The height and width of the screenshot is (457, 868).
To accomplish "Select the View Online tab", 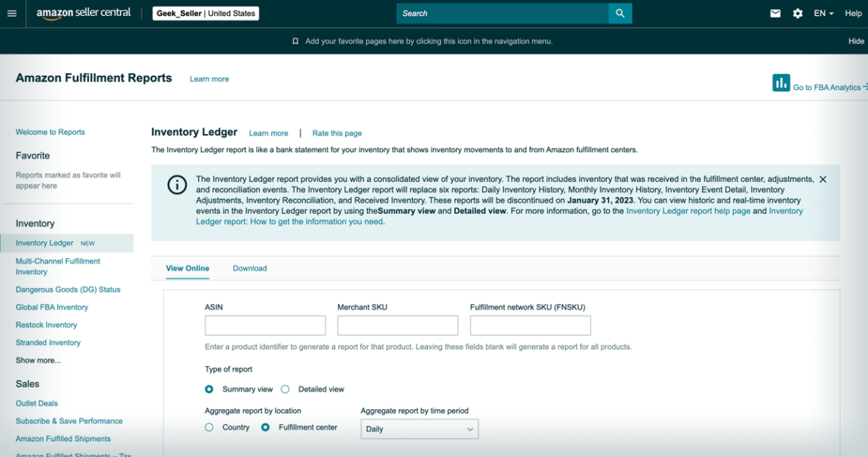I will [187, 268].
